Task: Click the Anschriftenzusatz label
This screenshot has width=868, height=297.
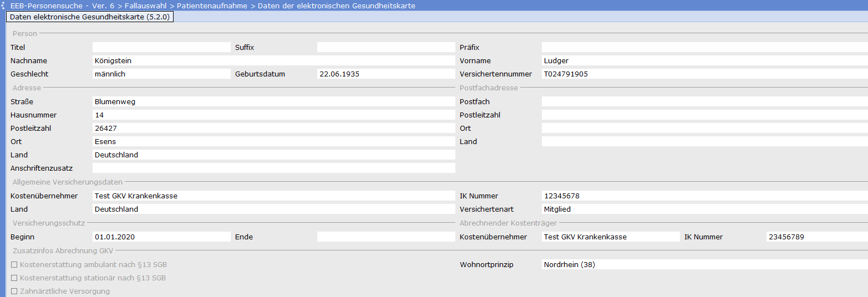Action: (x=42, y=168)
